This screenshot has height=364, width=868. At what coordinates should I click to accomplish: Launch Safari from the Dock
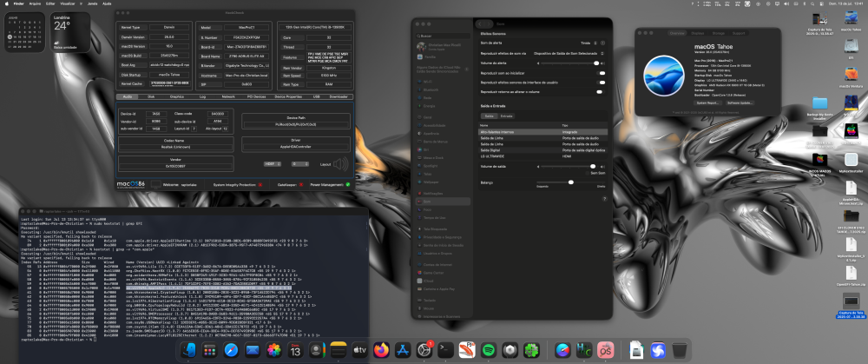[231, 350]
